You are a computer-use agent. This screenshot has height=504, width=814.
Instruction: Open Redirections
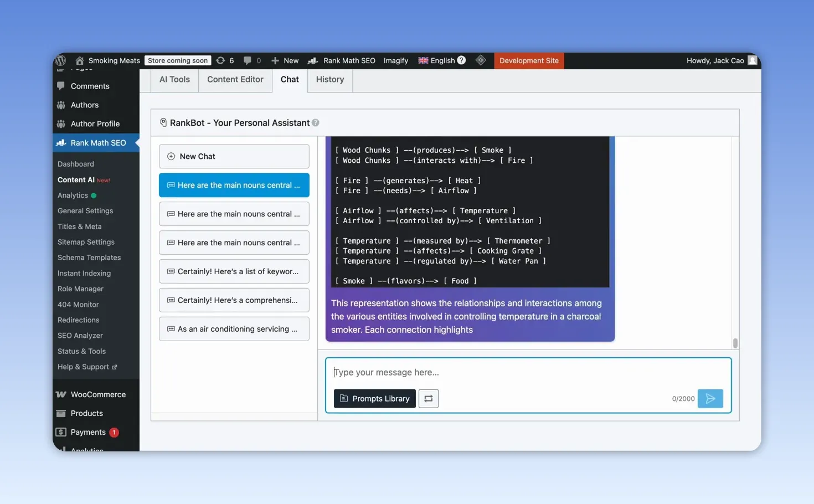click(79, 320)
